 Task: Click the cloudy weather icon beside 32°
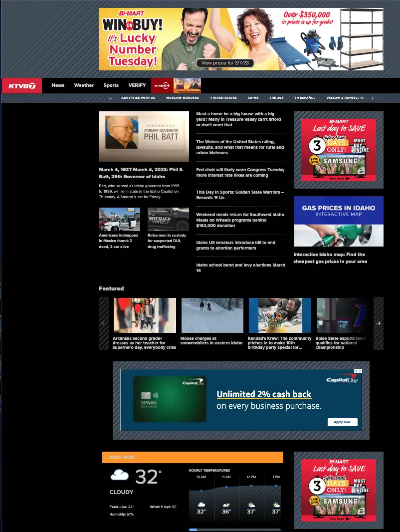coord(120,475)
